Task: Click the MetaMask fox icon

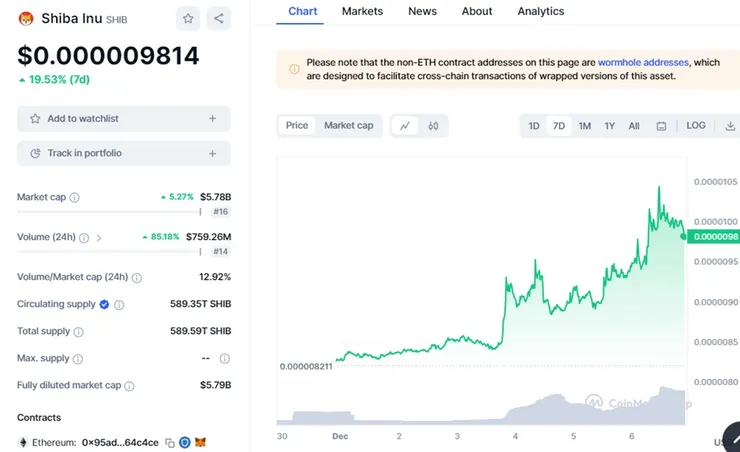Action: click(199, 442)
